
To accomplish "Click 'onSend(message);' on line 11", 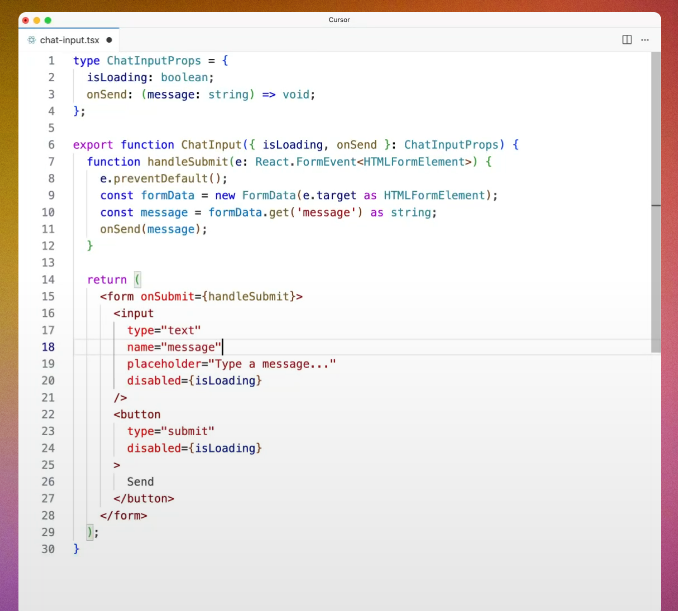I will click(x=154, y=229).
